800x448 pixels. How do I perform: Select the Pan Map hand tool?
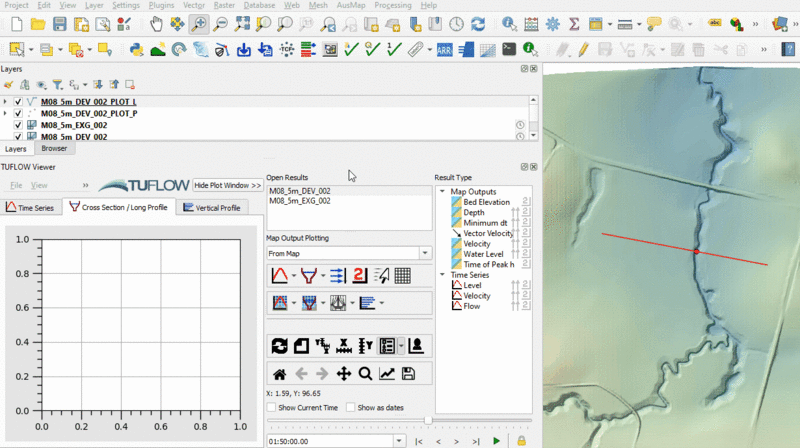(x=157, y=23)
